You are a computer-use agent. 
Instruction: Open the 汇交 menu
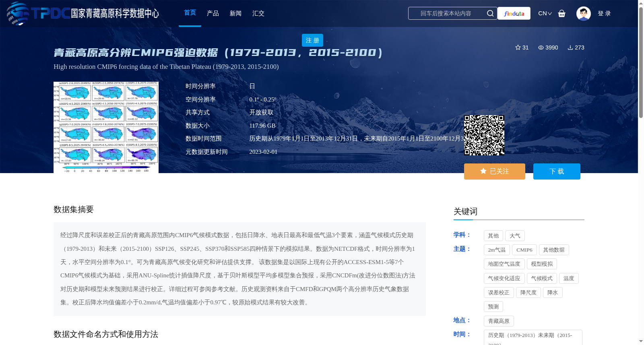[x=258, y=13]
